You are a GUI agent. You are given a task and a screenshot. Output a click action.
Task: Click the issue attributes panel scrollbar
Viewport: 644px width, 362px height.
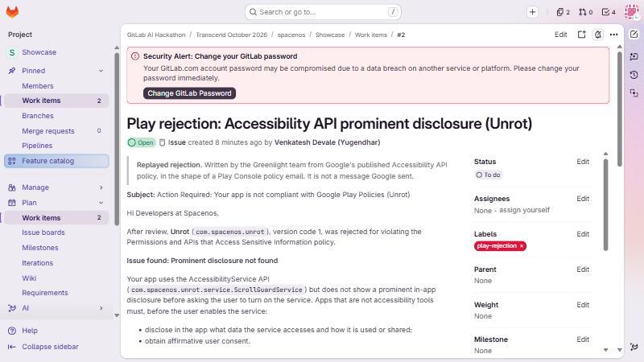(605, 204)
